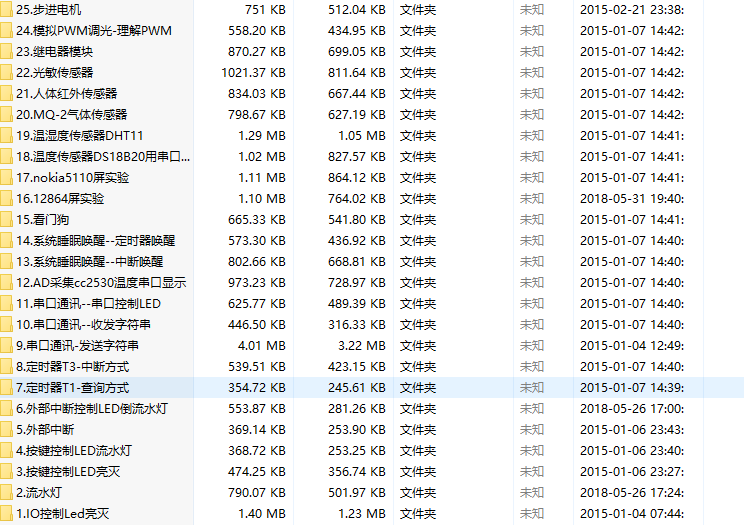
Task: Click date 2018-05-26 17:24
Action: tap(632, 492)
